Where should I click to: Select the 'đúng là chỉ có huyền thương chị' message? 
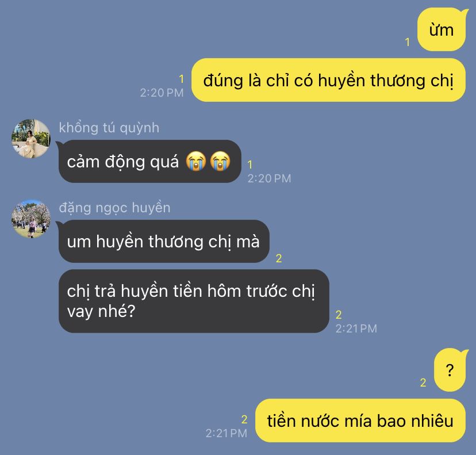tap(328, 80)
